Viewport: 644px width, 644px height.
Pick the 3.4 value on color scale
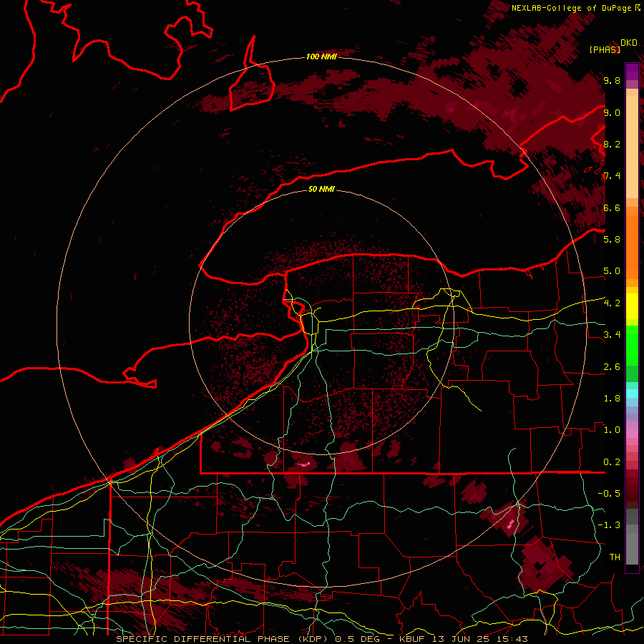pos(612,335)
